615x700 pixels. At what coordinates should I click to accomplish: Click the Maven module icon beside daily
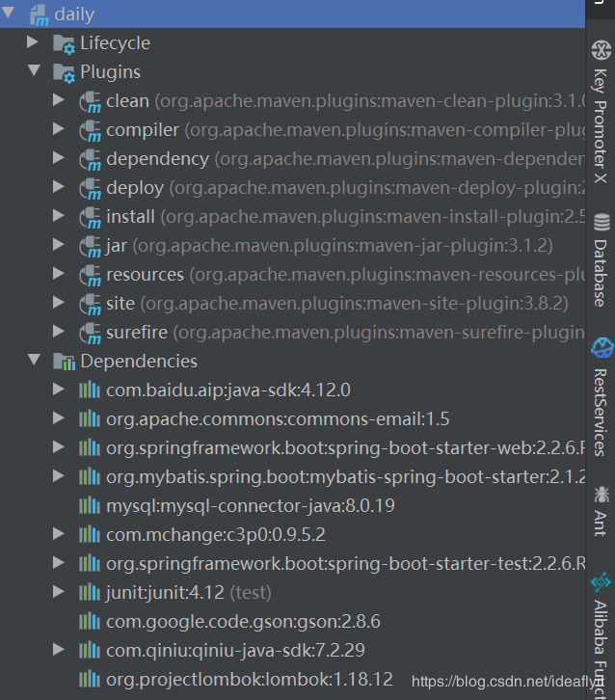coord(39,14)
